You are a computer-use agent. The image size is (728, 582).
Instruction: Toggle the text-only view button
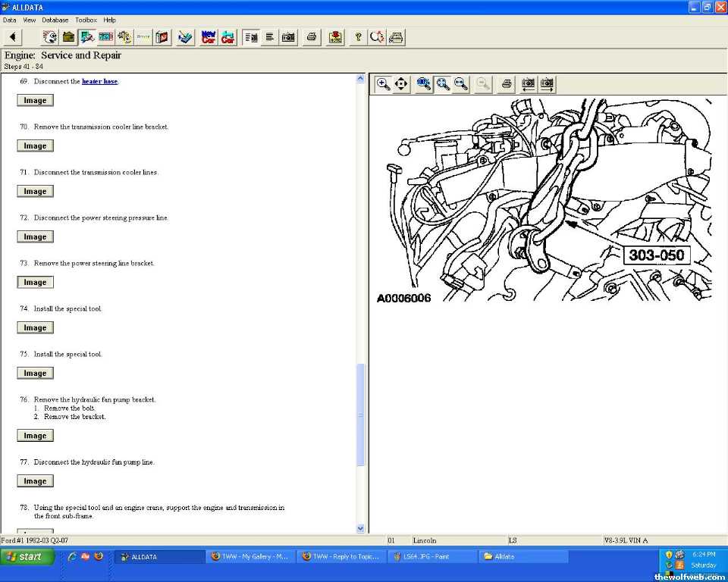[x=269, y=37]
